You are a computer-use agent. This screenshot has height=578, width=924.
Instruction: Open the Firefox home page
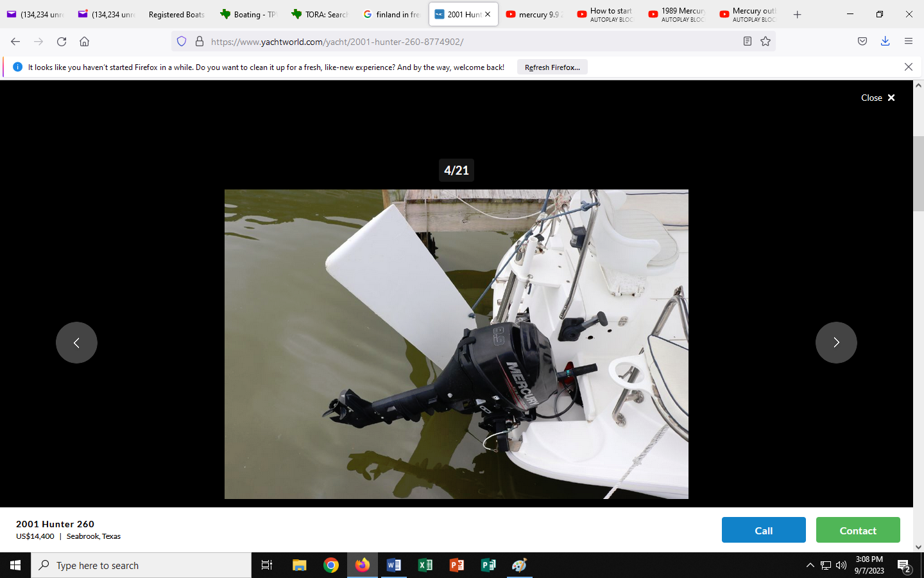pyautogui.click(x=84, y=41)
